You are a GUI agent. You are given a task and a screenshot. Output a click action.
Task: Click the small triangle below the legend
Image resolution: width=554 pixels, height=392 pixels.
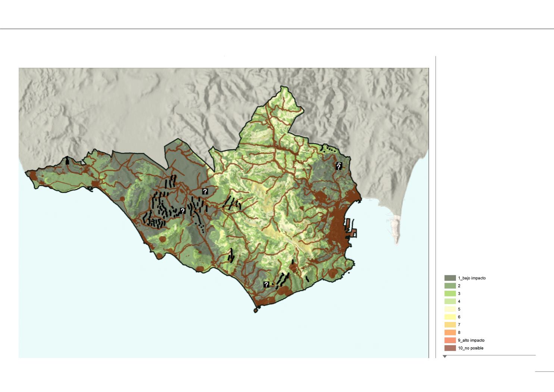(445, 357)
